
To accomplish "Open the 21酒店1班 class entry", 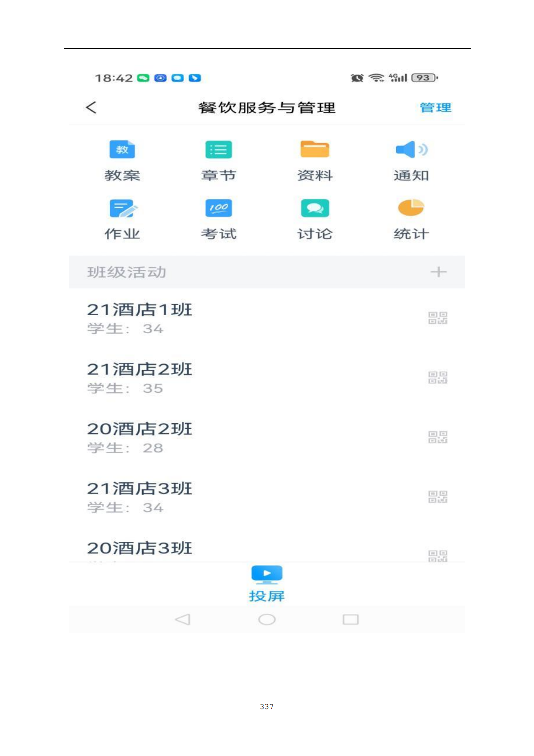I will tap(267, 319).
